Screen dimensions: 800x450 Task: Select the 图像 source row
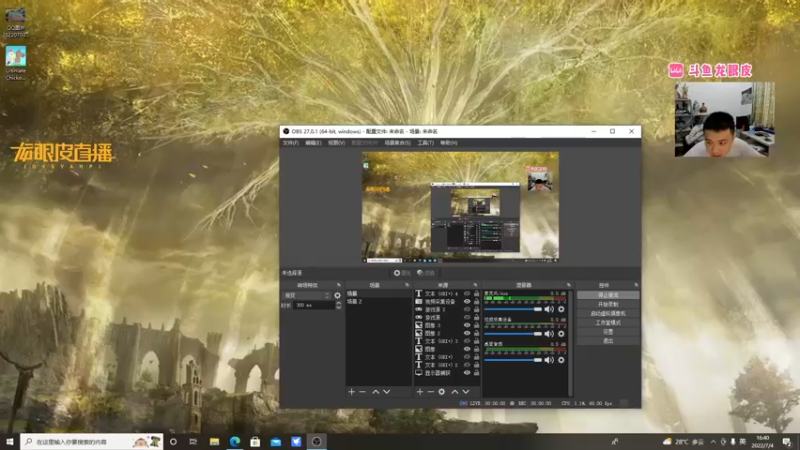(446, 349)
